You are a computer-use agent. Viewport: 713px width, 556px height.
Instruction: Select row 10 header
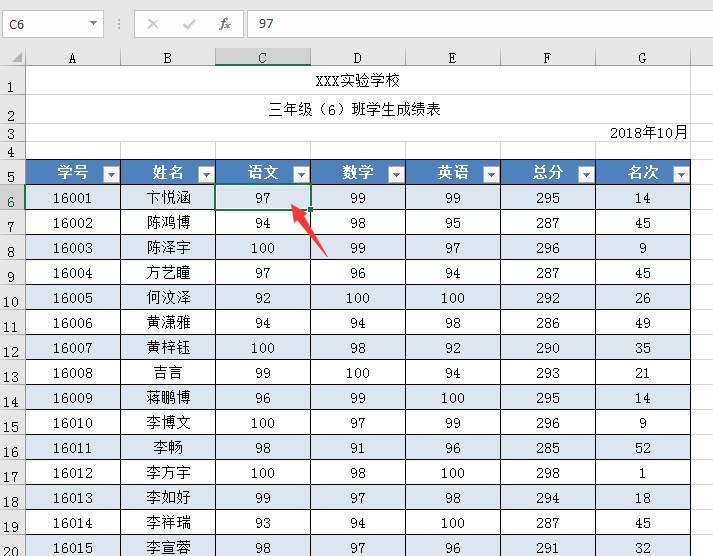[12, 298]
